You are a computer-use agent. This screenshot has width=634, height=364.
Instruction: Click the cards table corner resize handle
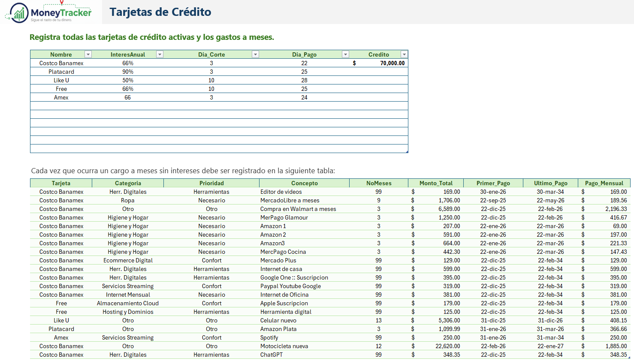tap(407, 152)
